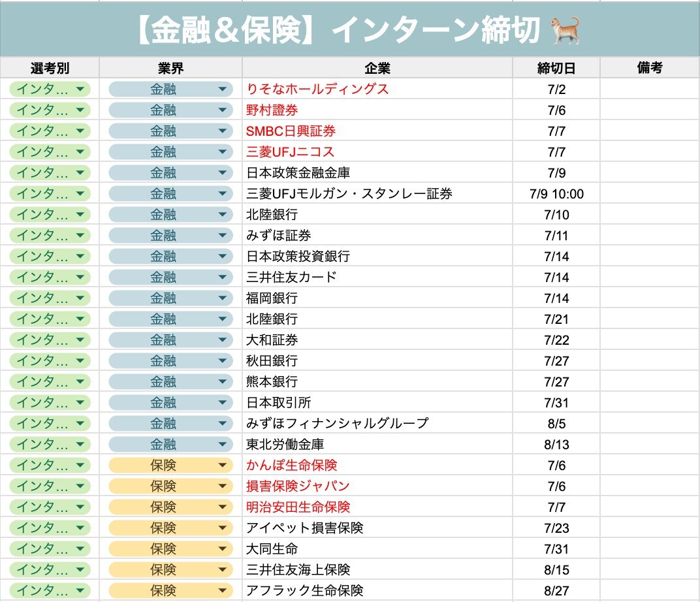
Task: Open 業界 dropdown for りそなホールディングス row
Action: pyautogui.click(x=170, y=89)
